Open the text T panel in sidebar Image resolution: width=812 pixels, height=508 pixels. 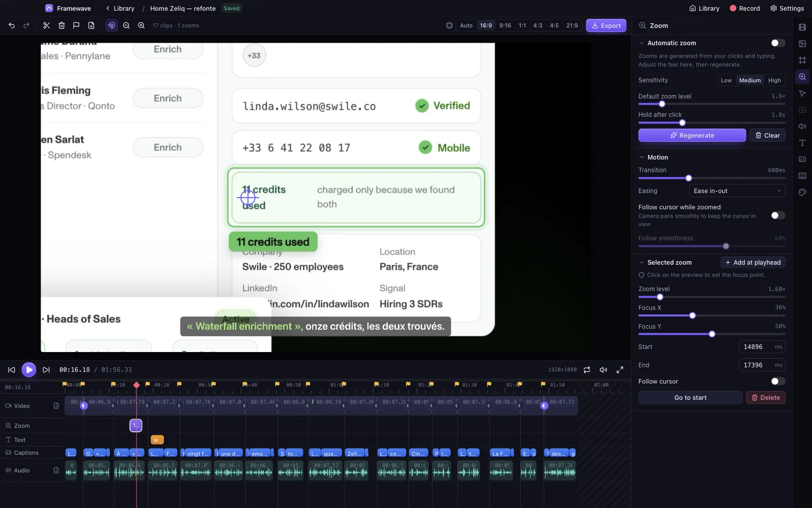point(802,143)
